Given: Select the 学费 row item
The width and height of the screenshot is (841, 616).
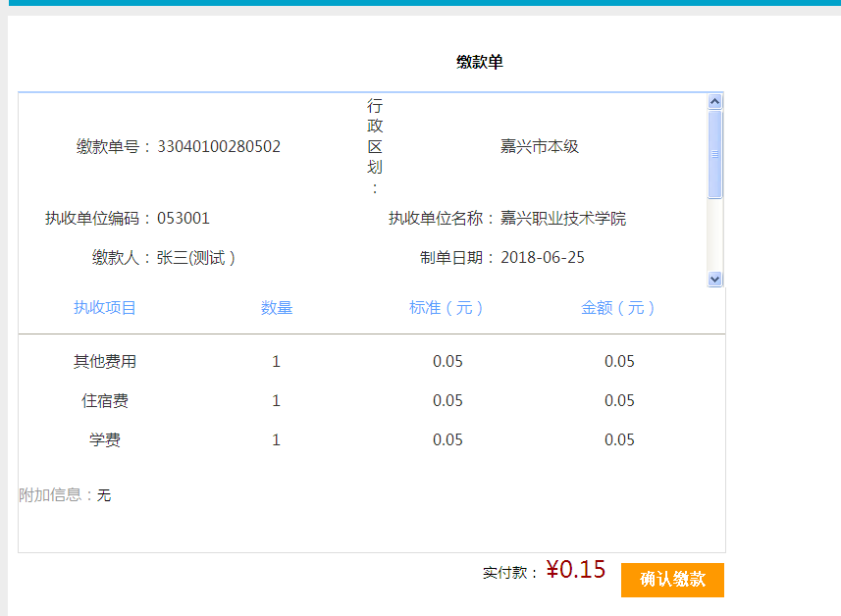Looking at the screenshot, I should [105, 440].
